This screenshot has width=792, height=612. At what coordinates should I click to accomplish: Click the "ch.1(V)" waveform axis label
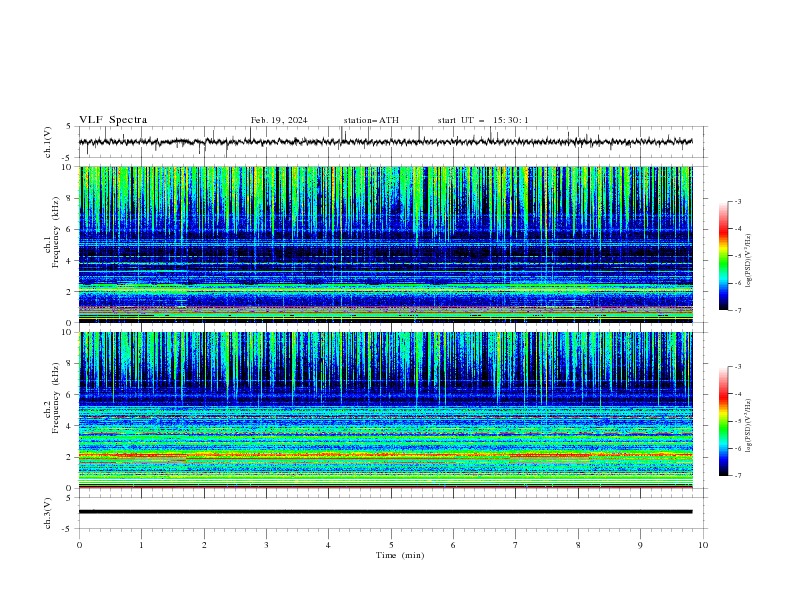click(48, 142)
